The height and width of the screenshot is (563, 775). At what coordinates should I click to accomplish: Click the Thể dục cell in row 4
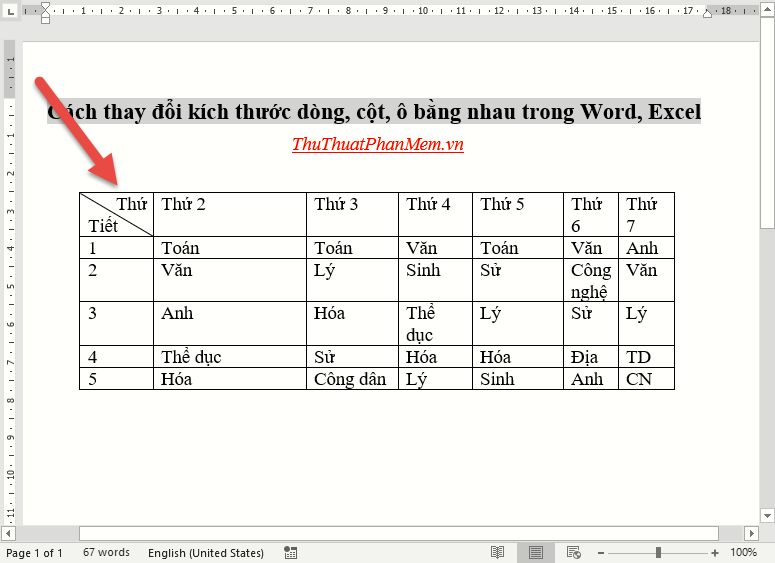click(x=230, y=357)
